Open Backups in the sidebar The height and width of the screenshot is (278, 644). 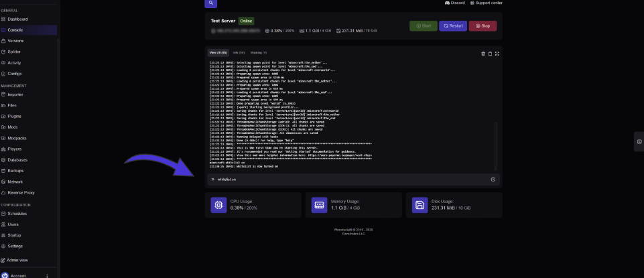coord(13,170)
